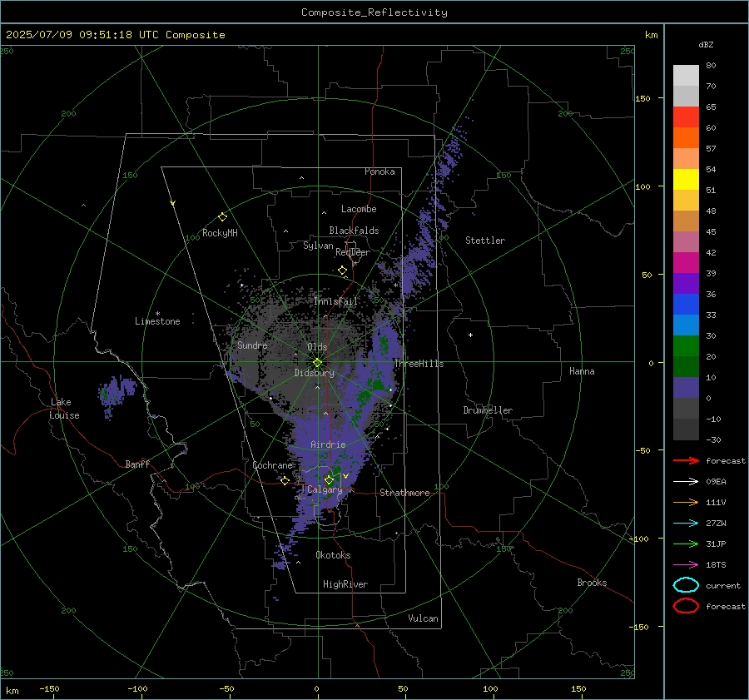Click the yellow diamond marker below Cochrane
This screenshot has height=700, width=749.
pyautogui.click(x=285, y=480)
